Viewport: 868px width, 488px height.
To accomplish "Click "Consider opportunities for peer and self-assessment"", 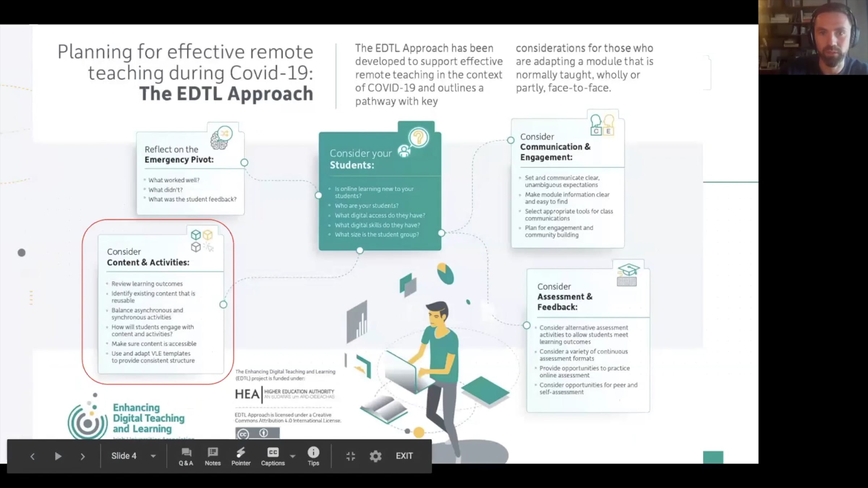I will (588, 389).
